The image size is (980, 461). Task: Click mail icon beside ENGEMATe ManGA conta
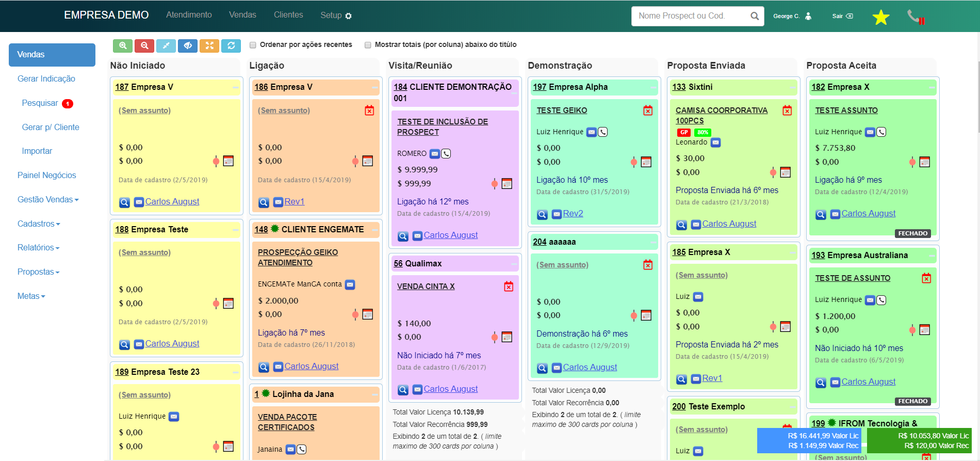(x=350, y=284)
